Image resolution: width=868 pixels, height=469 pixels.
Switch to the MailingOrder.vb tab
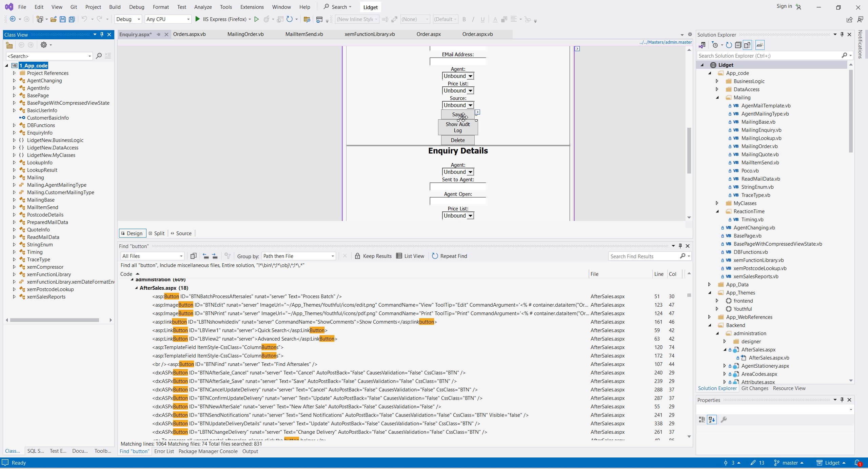pos(245,34)
